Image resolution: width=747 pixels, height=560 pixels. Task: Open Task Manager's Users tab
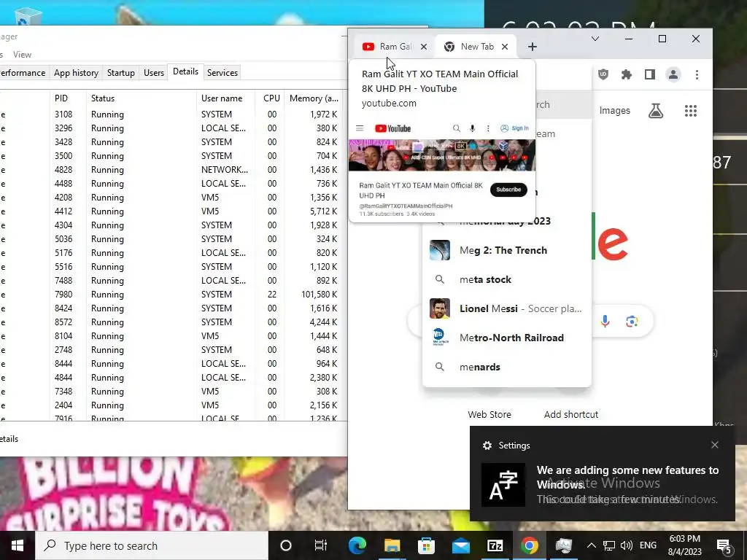(154, 73)
